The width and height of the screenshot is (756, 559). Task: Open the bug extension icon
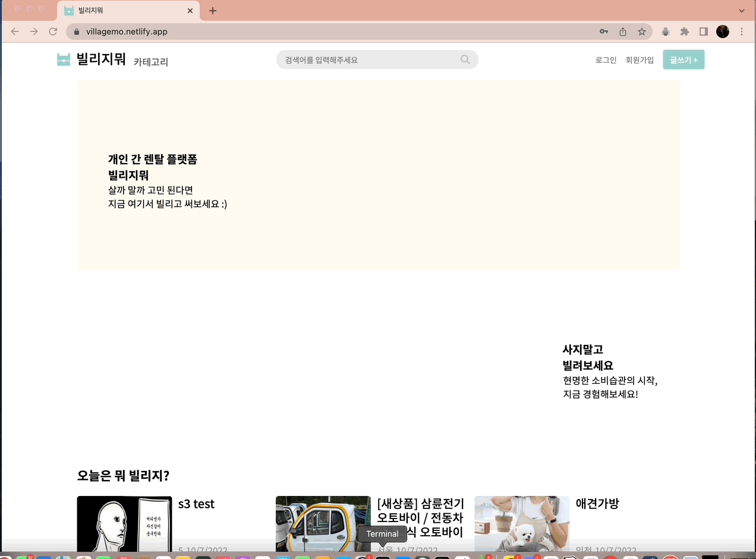pyautogui.click(x=666, y=32)
